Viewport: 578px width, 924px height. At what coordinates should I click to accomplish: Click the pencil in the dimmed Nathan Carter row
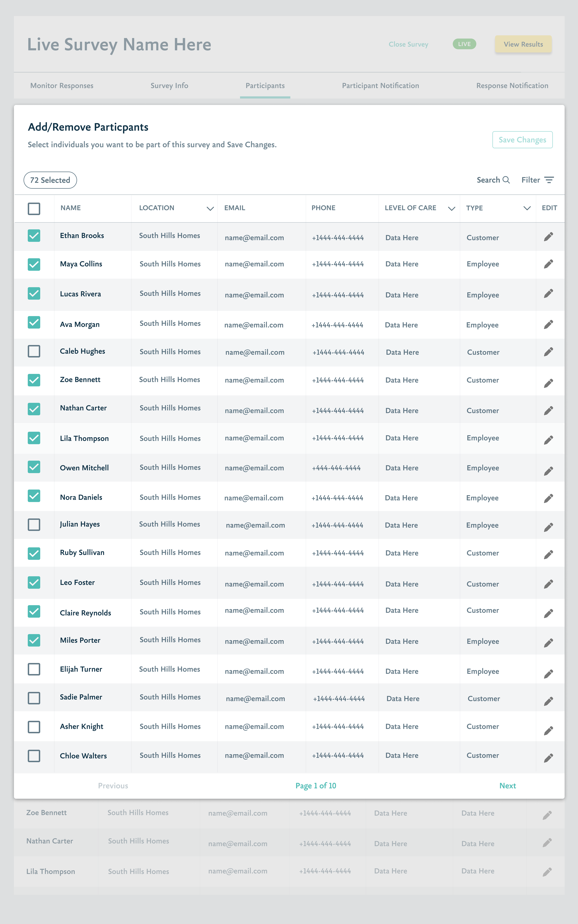[547, 843]
